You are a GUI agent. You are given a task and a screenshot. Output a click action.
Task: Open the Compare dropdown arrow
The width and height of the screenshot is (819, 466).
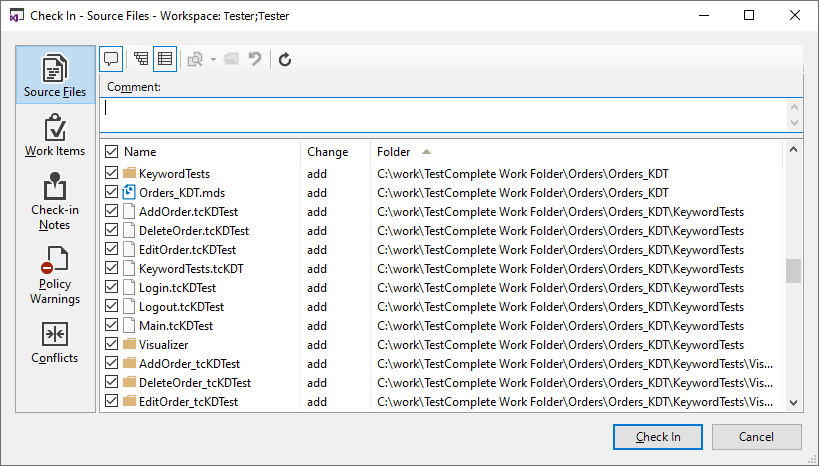point(213,59)
